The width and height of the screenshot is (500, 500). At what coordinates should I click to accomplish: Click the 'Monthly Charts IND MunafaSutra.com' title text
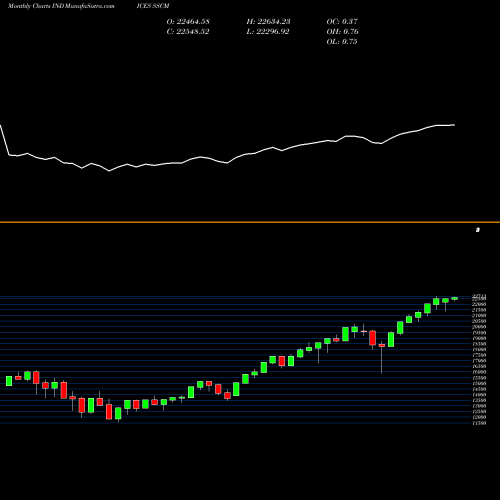point(61,6)
